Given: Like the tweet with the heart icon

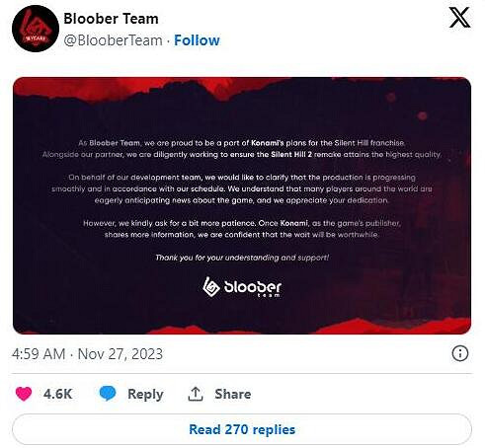Looking at the screenshot, I should (x=24, y=394).
